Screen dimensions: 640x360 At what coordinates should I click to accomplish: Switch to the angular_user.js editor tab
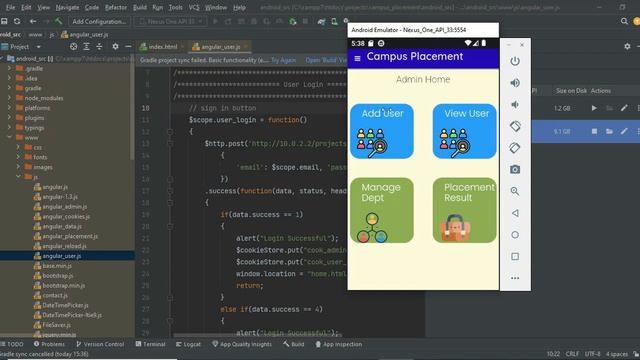tap(220, 47)
